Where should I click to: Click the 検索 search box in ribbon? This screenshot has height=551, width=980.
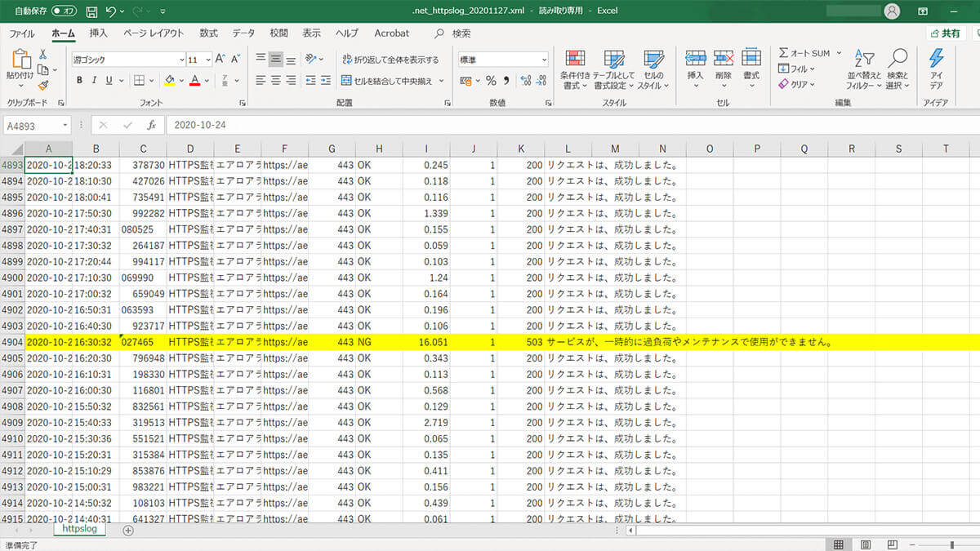pos(454,33)
